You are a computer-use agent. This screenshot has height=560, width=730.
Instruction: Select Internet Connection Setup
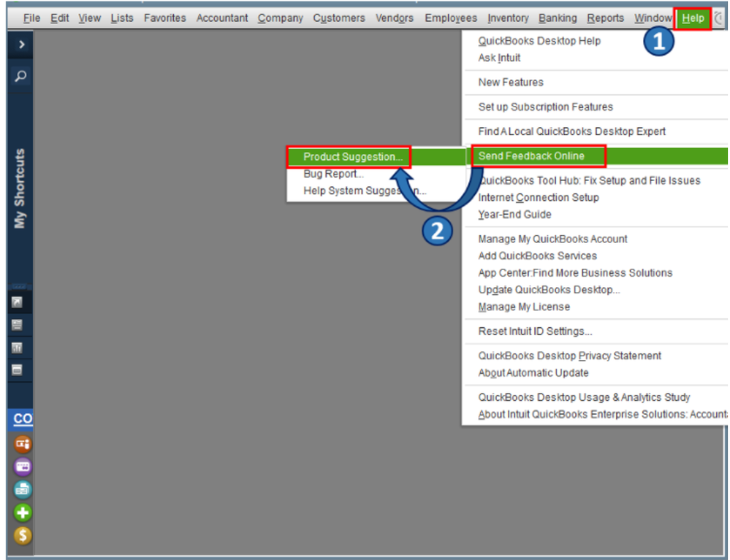click(539, 198)
